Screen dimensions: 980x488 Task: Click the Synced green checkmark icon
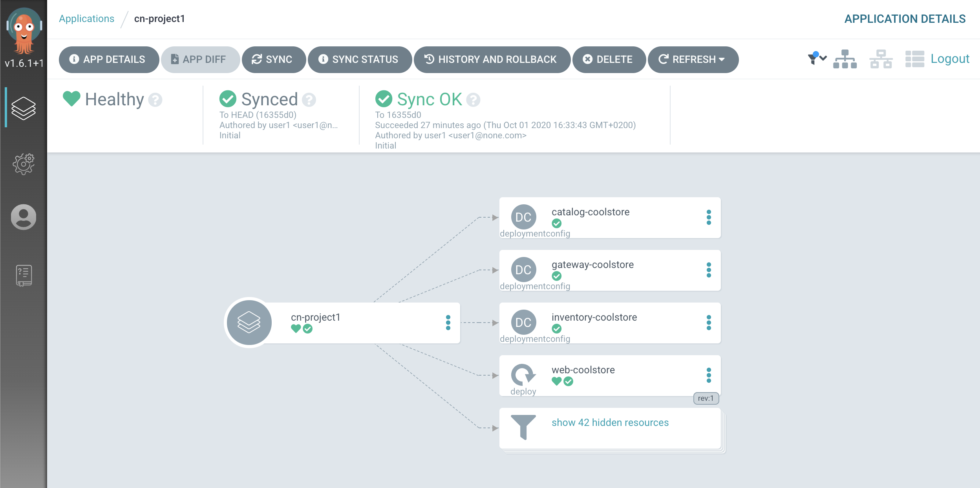[x=228, y=99]
